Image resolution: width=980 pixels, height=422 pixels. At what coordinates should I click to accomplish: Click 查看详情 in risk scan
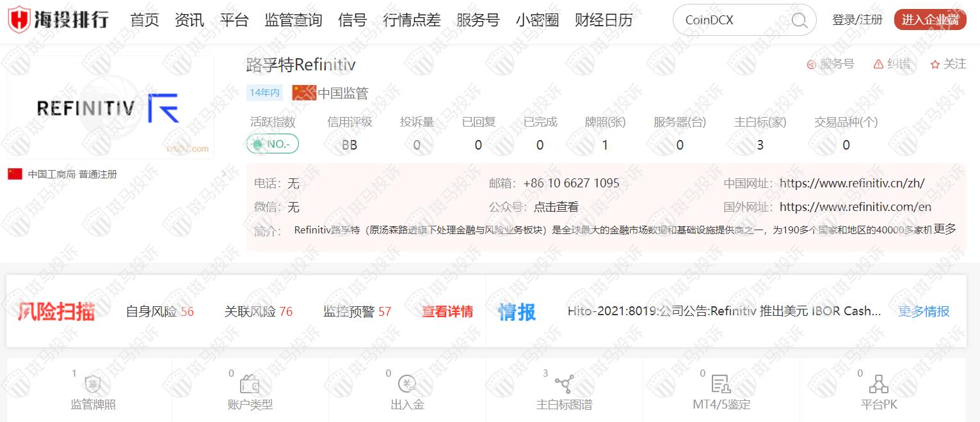pos(447,311)
